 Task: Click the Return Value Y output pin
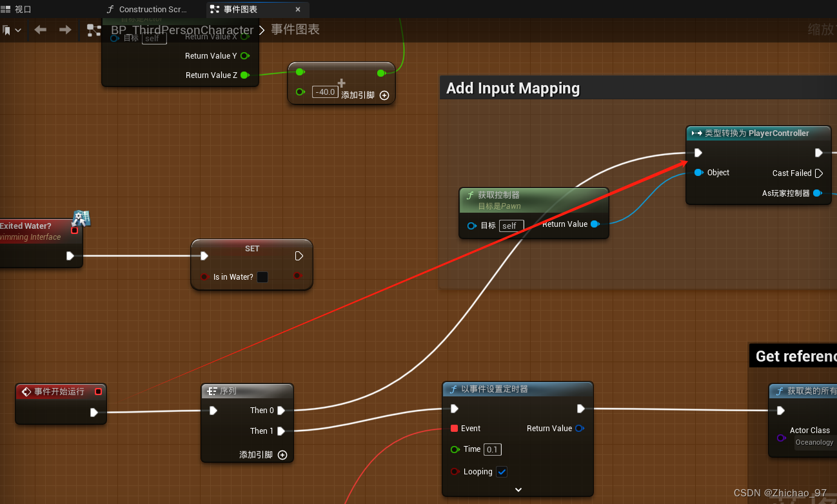245,56
